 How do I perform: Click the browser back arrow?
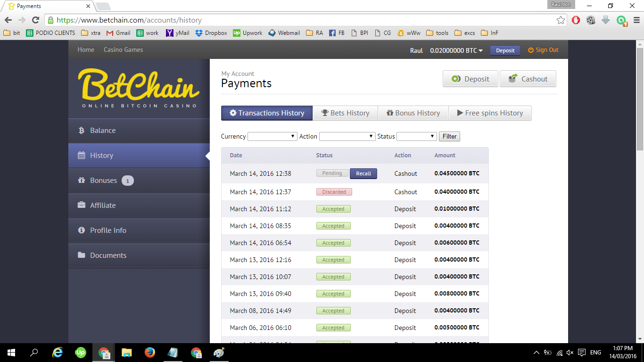8,20
